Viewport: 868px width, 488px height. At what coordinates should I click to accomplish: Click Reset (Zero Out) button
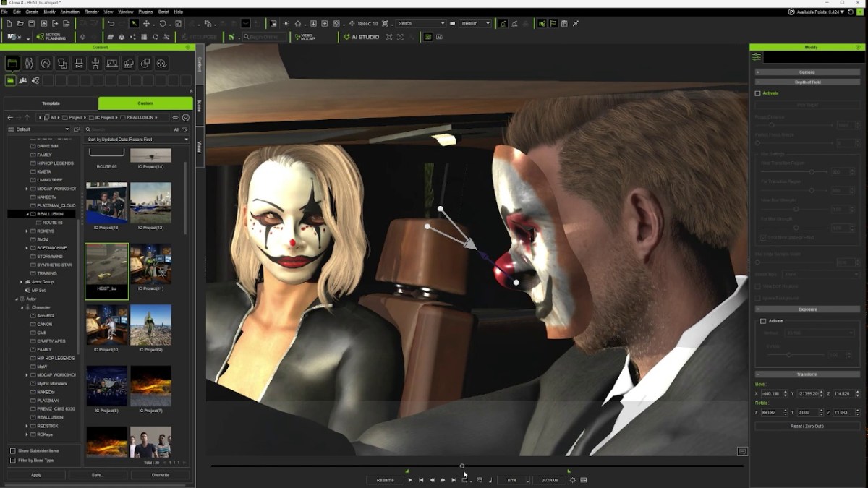tap(807, 427)
